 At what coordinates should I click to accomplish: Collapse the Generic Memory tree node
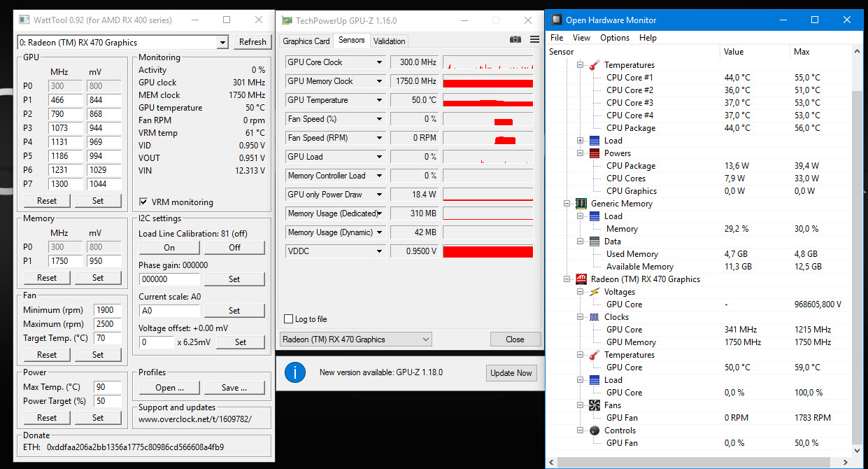pos(567,204)
